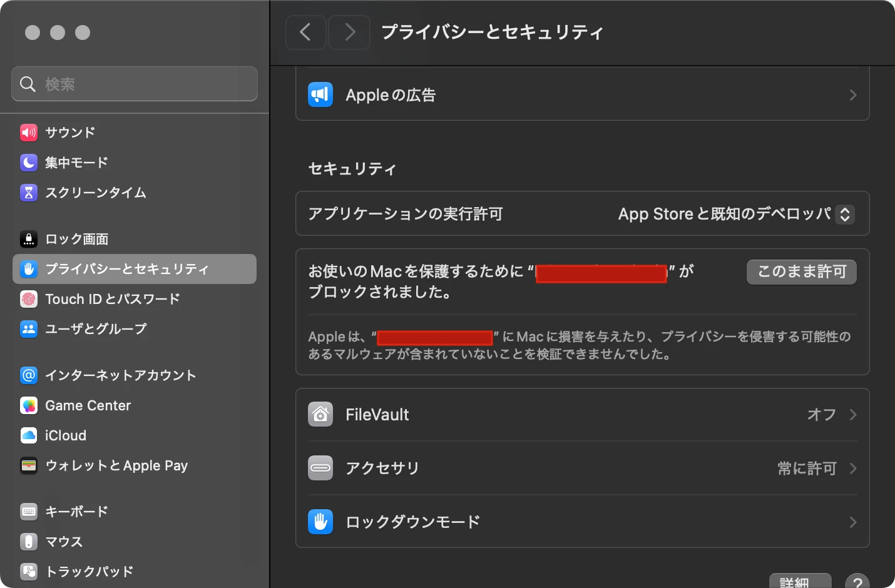Click the help question mark button

coord(857,582)
